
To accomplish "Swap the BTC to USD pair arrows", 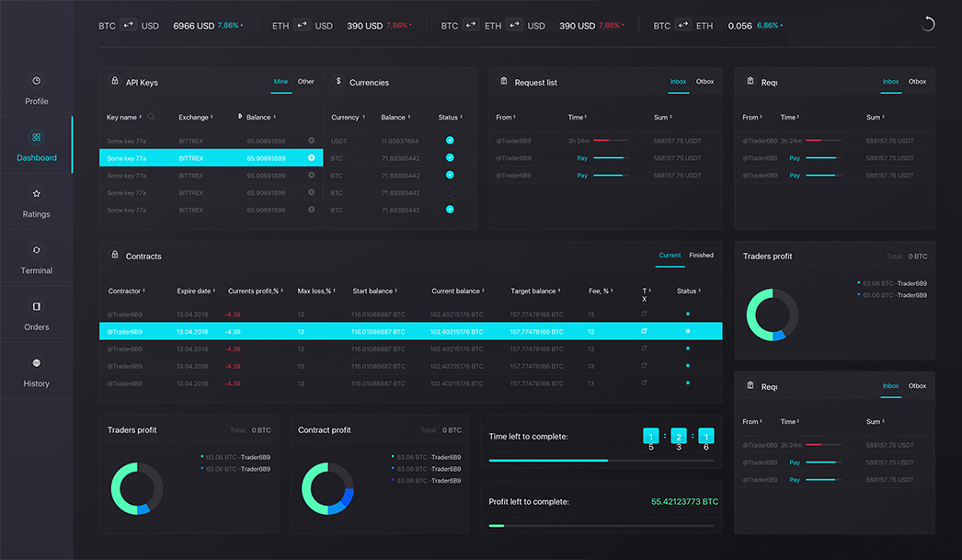I will click(129, 26).
